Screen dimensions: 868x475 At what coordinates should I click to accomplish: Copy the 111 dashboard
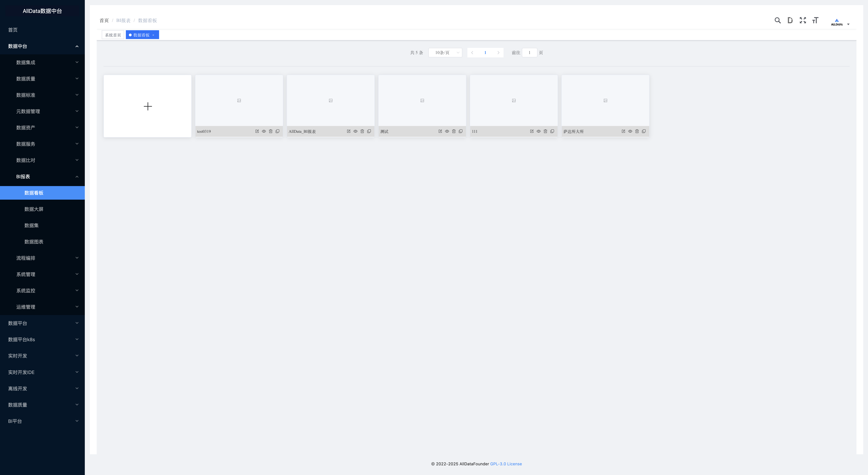click(x=552, y=131)
